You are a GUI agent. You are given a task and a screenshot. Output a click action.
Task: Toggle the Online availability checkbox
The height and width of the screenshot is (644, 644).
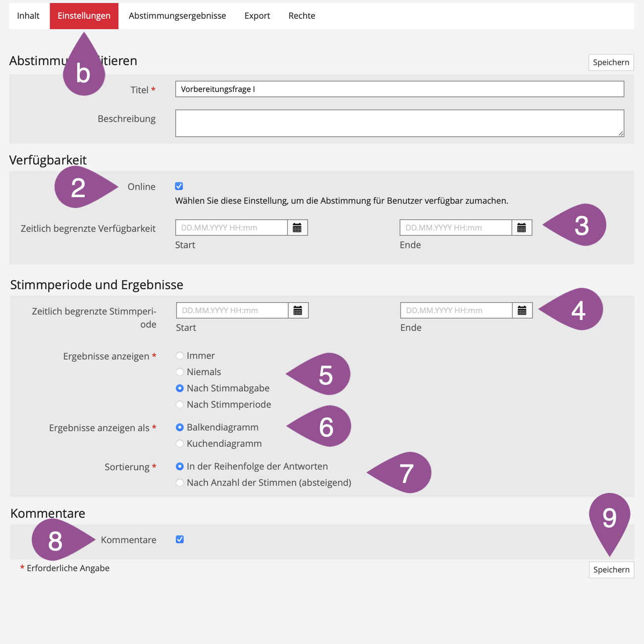tap(179, 186)
